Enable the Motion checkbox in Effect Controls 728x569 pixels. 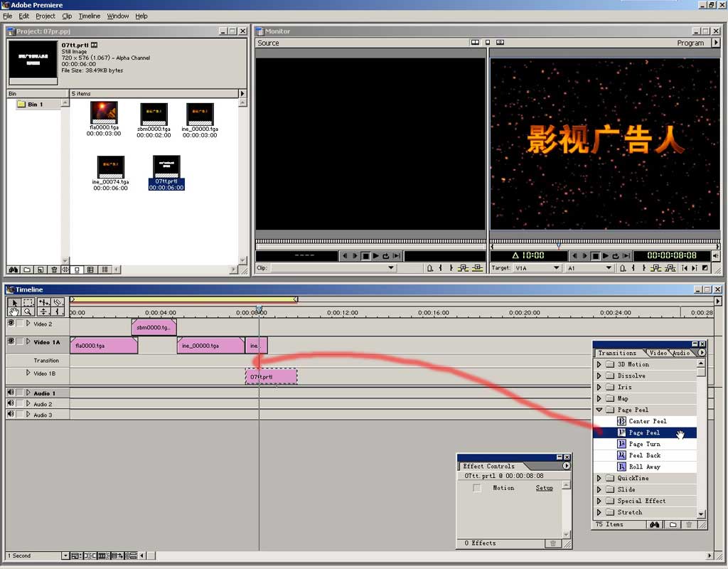pos(477,488)
